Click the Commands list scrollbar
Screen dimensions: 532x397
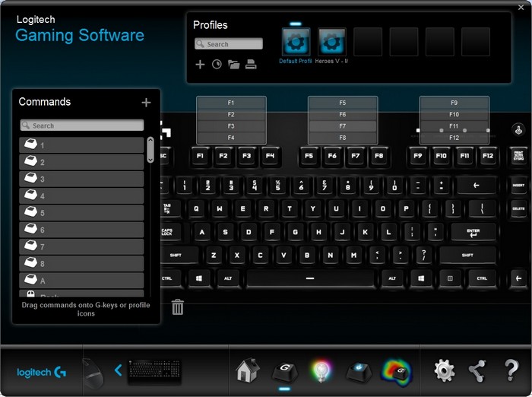(x=150, y=150)
